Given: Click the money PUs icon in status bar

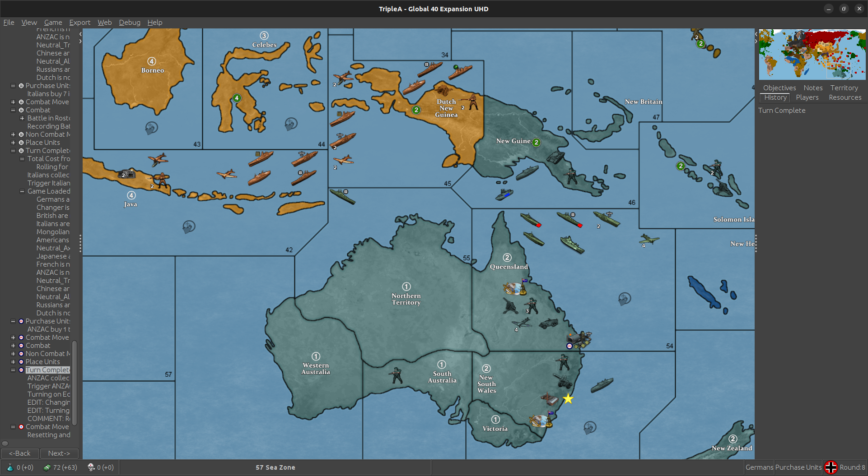Looking at the screenshot, I should pyautogui.click(x=47, y=467).
